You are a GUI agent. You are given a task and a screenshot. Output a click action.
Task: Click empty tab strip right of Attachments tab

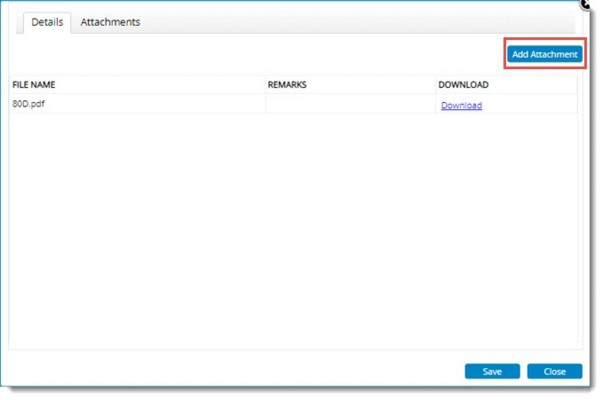350,22
